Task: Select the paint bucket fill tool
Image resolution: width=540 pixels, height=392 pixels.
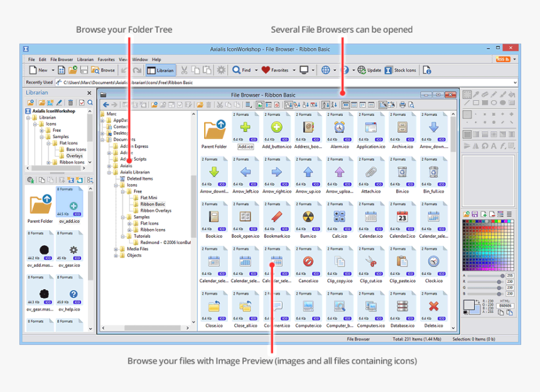Action: tap(512, 94)
